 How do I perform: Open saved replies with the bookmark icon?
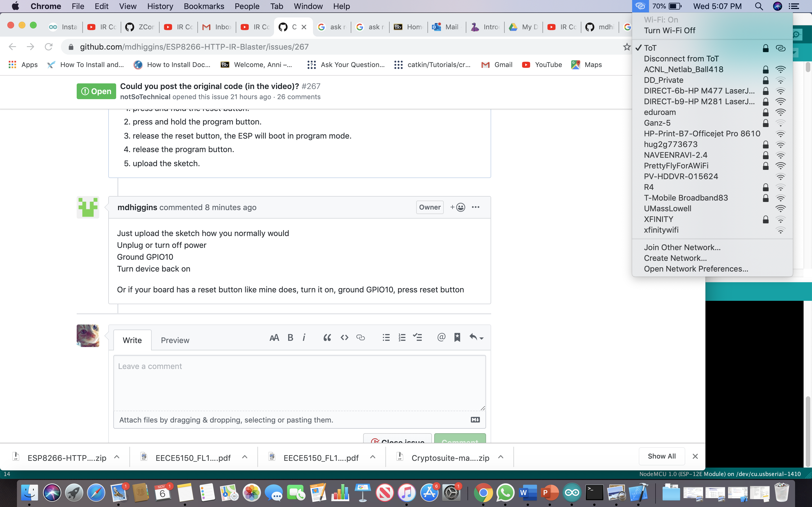point(457,337)
